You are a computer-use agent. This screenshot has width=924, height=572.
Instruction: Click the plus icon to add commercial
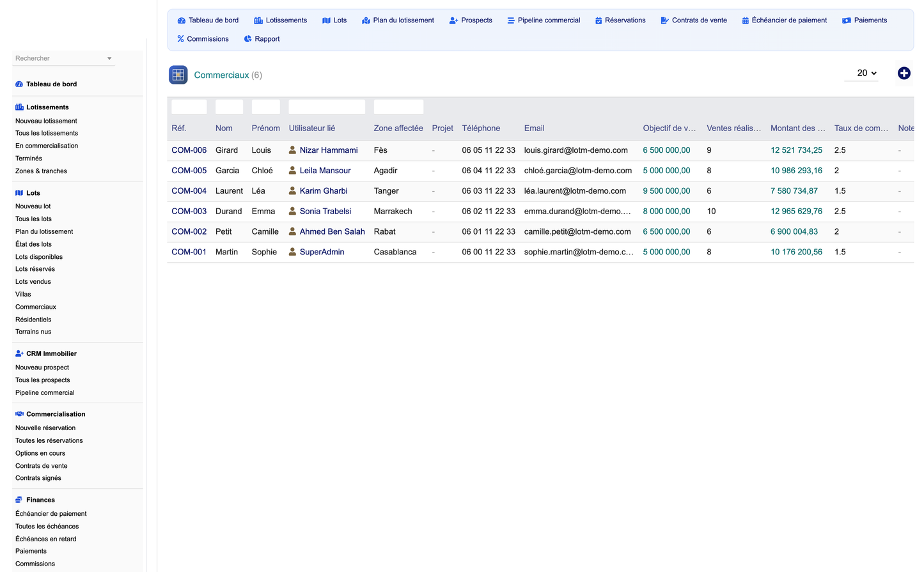pos(904,73)
